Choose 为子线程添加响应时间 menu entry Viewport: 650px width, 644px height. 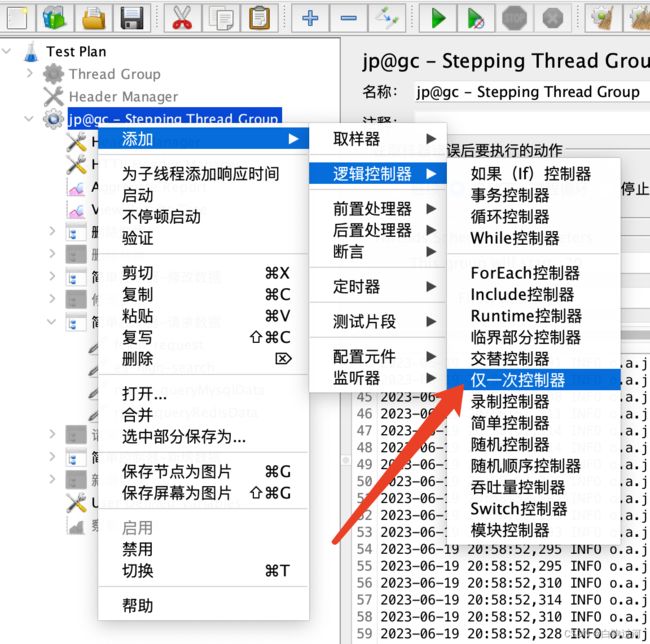203,174
